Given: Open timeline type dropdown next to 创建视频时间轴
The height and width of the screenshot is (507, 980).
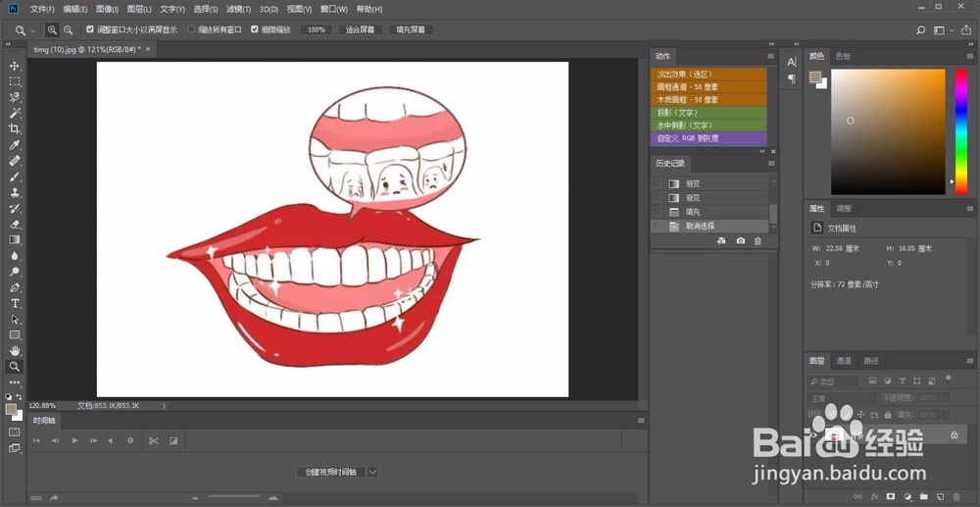Looking at the screenshot, I should click(372, 472).
